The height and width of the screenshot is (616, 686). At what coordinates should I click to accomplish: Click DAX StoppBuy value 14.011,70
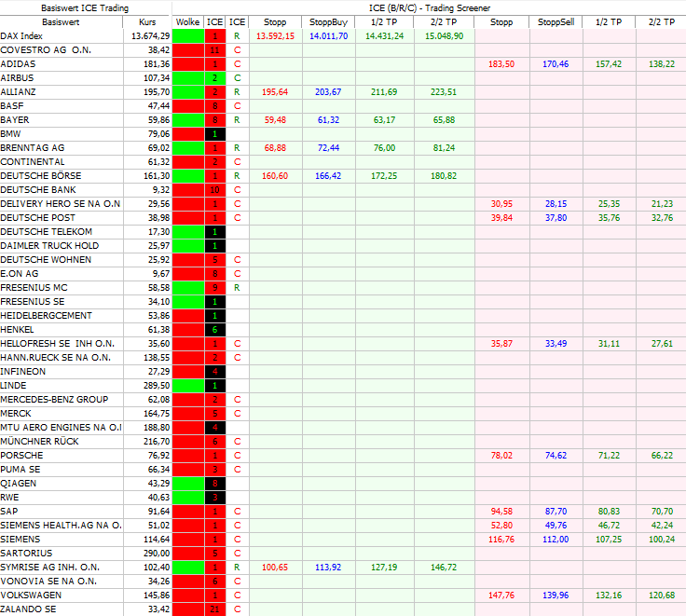[x=329, y=35]
